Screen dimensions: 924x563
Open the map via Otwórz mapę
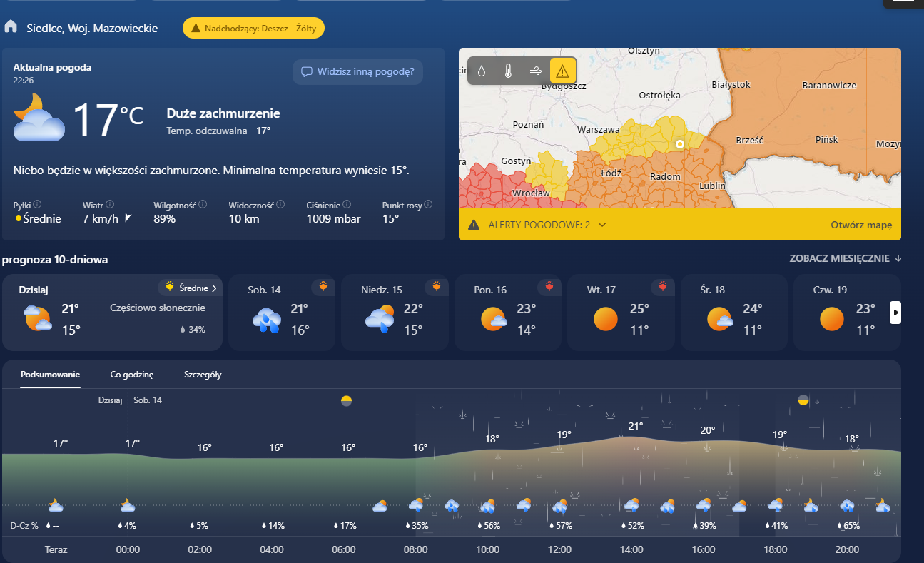click(x=860, y=225)
